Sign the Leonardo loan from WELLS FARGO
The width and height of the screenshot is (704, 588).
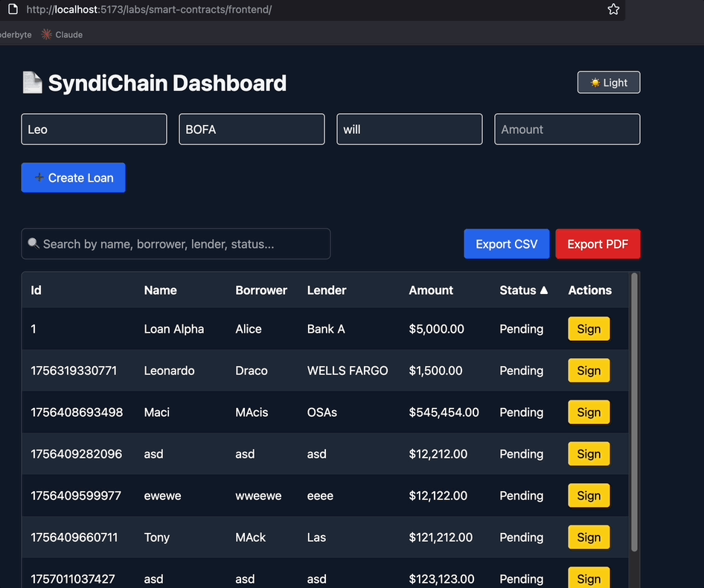tap(589, 371)
